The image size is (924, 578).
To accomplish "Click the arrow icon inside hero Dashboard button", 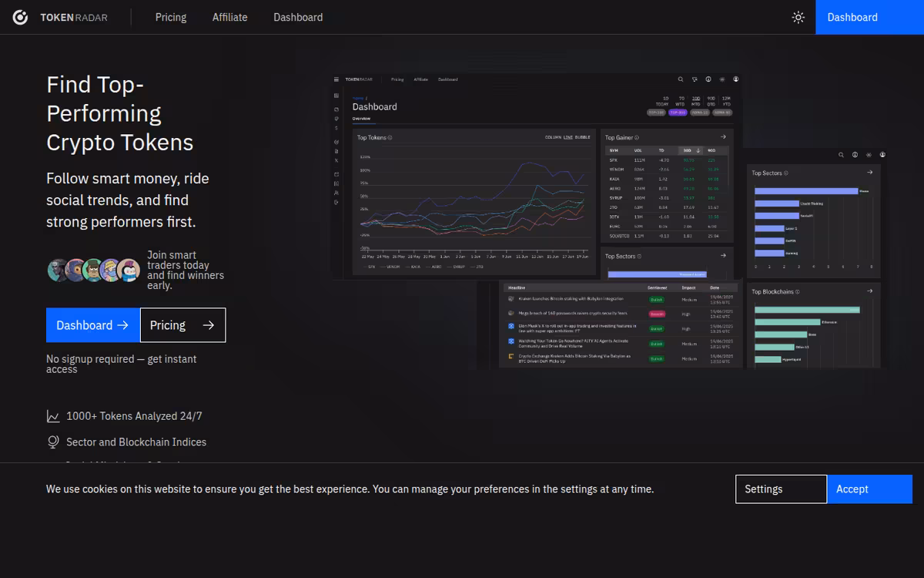I will coord(122,325).
